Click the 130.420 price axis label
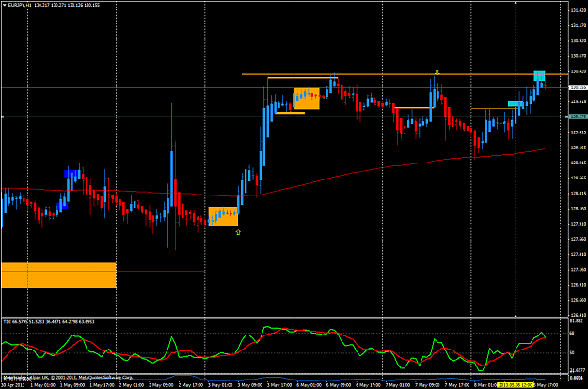The height and width of the screenshot is (389, 588). click(579, 71)
